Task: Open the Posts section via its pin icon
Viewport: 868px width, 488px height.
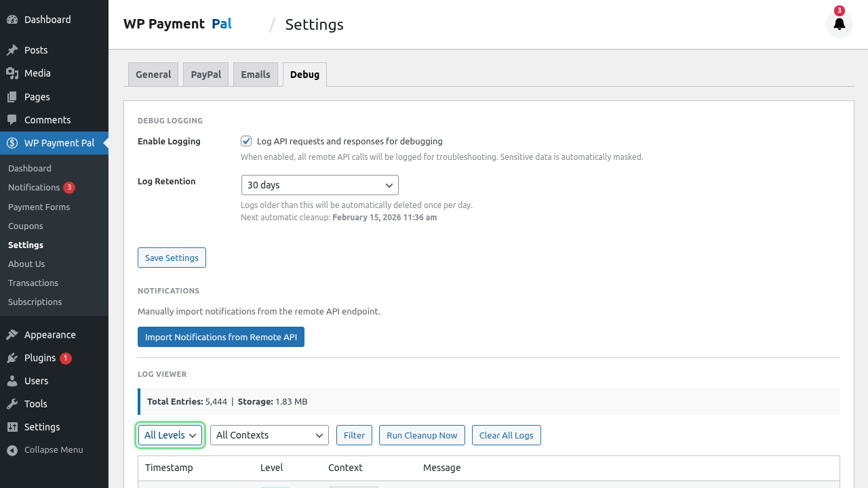Action: pyautogui.click(x=12, y=49)
